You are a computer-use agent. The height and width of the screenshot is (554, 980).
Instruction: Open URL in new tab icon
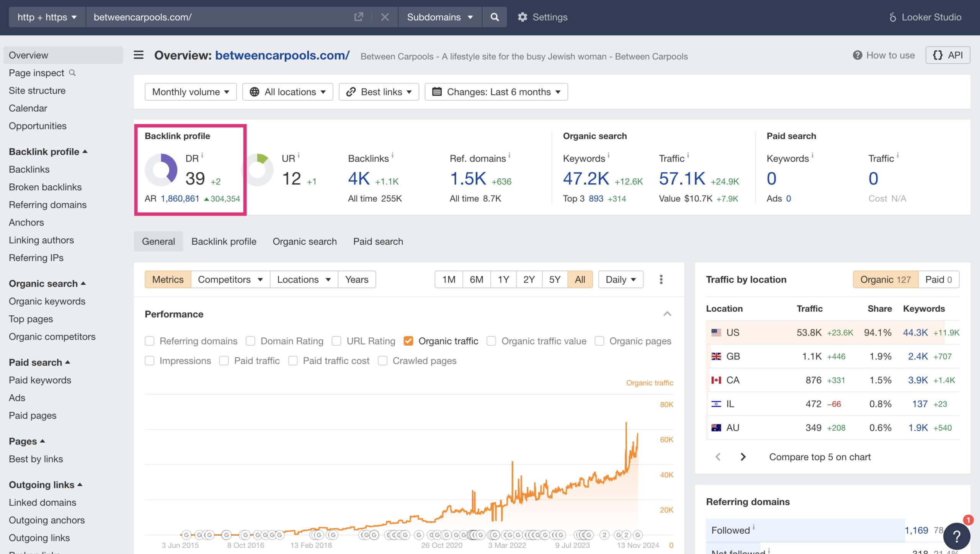(358, 17)
